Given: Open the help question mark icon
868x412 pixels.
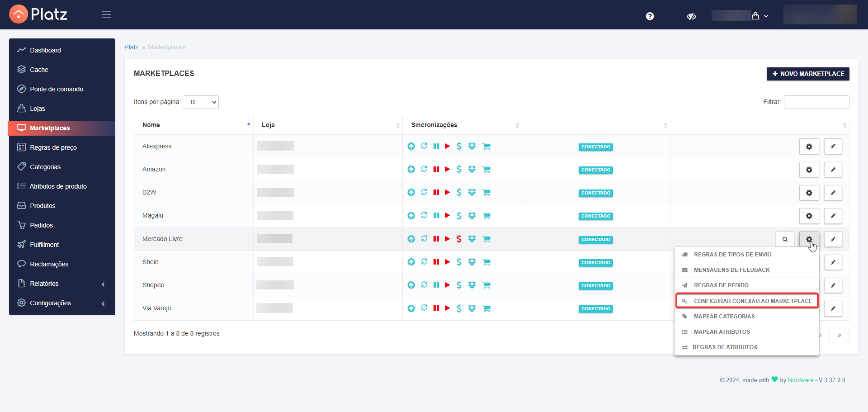Looking at the screenshot, I should 650,16.
